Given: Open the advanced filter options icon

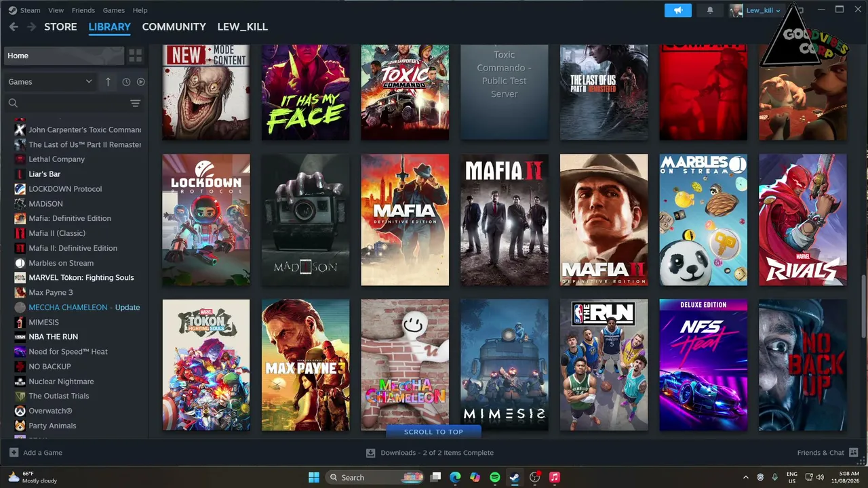Looking at the screenshot, I should pyautogui.click(x=136, y=103).
